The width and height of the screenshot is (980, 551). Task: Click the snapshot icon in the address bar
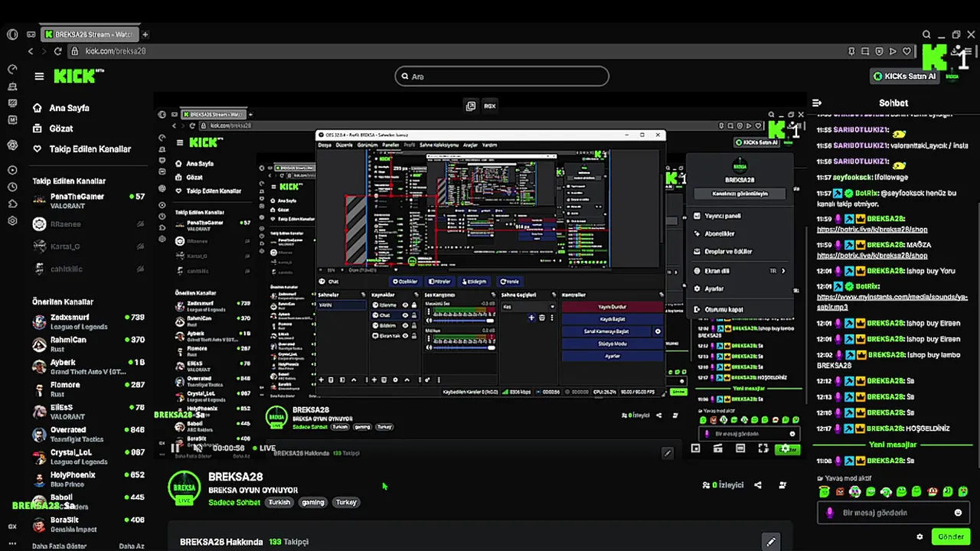[x=865, y=51]
